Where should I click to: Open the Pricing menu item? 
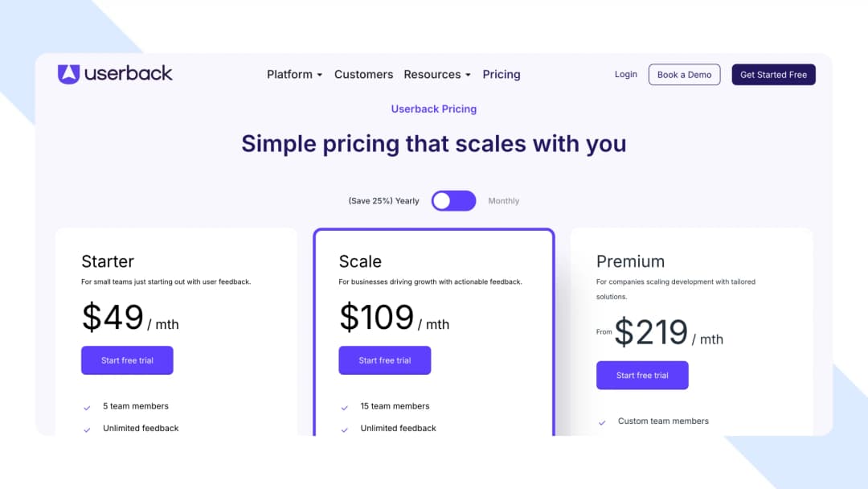click(x=502, y=74)
